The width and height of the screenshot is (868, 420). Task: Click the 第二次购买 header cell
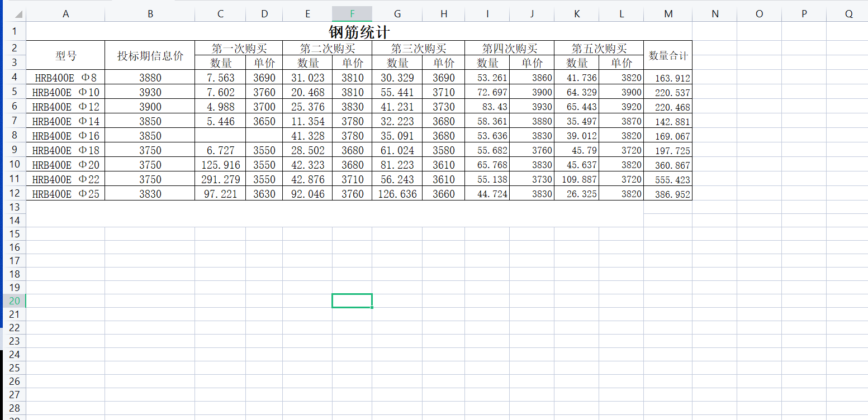tap(328, 48)
